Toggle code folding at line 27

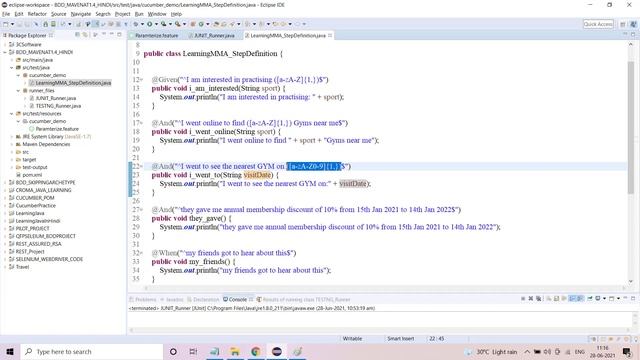coord(141,209)
